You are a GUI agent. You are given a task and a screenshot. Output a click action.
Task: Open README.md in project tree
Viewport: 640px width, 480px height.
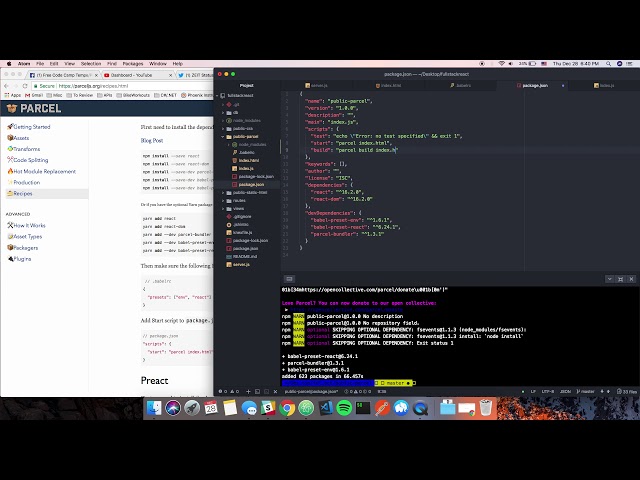[244, 256]
